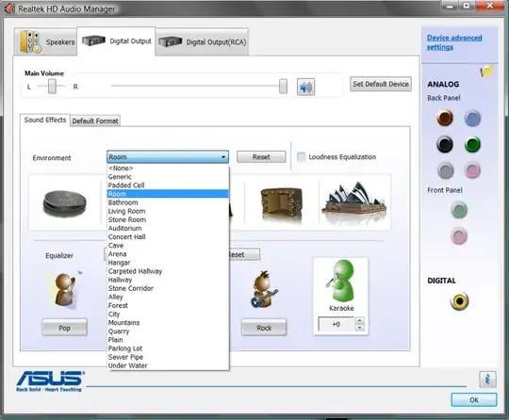The height and width of the screenshot is (420, 509).
Task: Click Set Default Device button
Action: [x=381, y=84]
